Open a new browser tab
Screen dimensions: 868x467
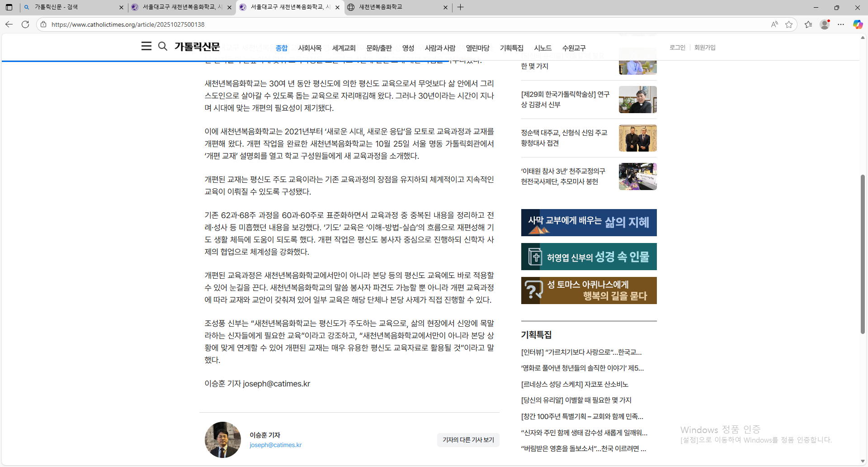(x=460, y=7)
